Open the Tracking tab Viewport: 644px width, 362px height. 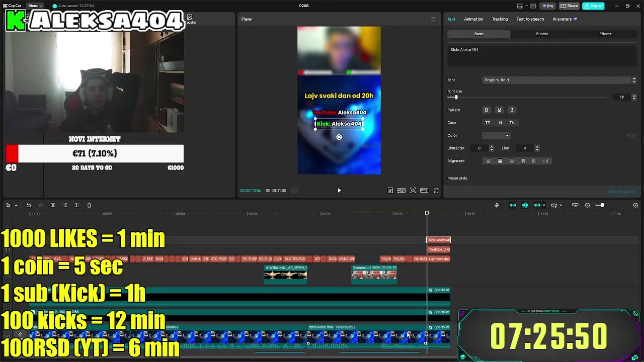tap(500, 19)
